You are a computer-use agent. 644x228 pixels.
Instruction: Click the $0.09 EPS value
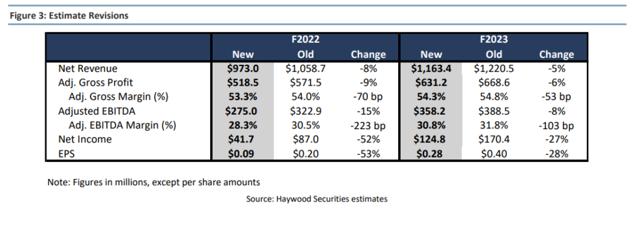[243, 154]
